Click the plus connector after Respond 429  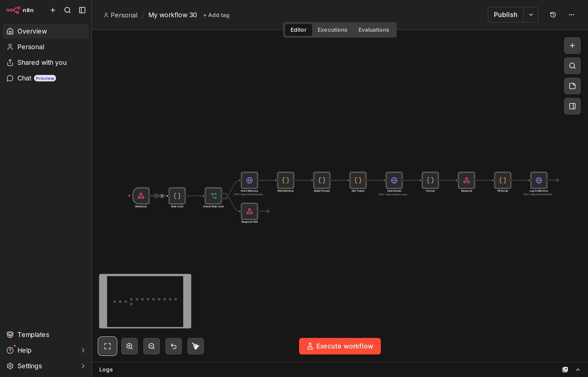268,211
